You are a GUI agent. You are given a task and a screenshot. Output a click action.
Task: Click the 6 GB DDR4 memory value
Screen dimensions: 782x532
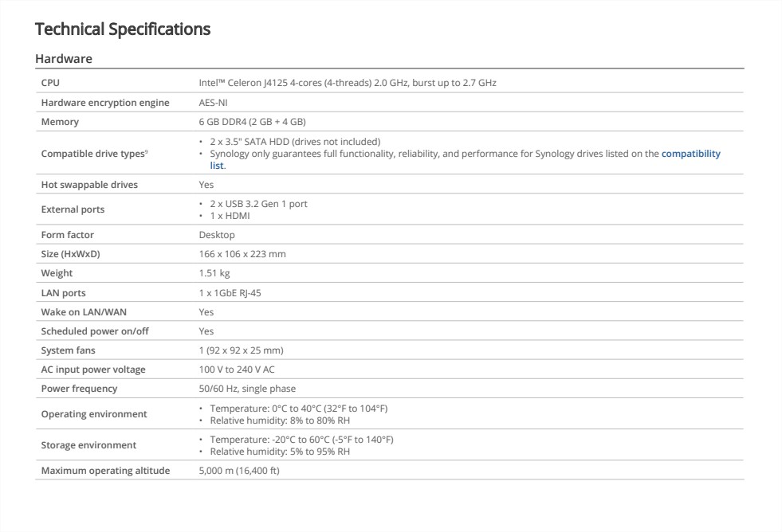click(x=252, y=122)
